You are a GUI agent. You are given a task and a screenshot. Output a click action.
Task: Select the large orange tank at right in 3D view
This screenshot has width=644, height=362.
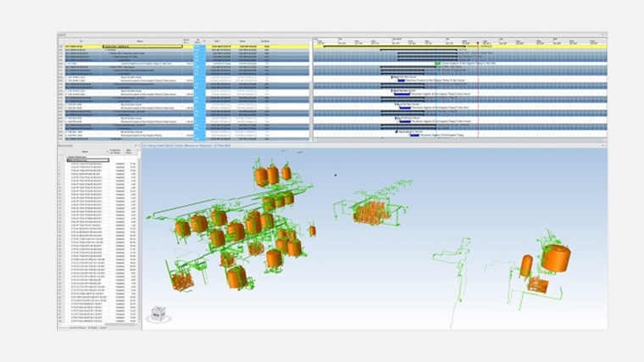click(556, 258)
